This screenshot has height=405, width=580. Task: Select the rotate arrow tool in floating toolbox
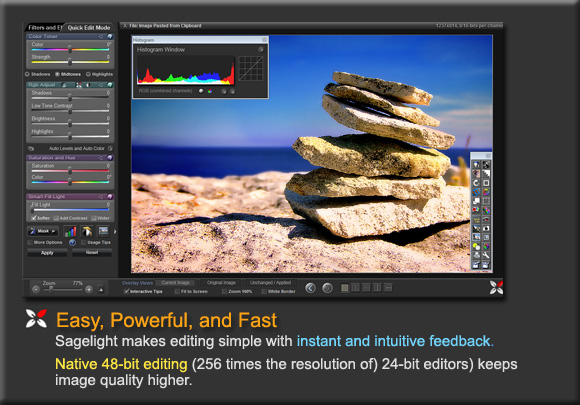pyautogui.click(x=476, y=183)
